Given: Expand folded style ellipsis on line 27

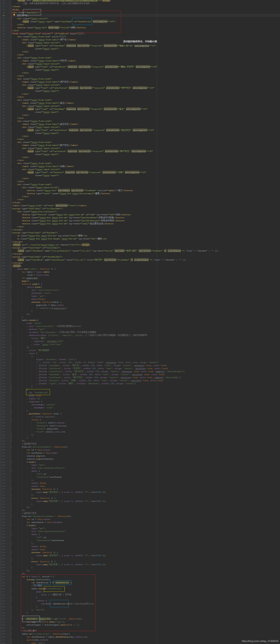Looking at the screenshot, I should pyautogui.click(x=62, y=36).
